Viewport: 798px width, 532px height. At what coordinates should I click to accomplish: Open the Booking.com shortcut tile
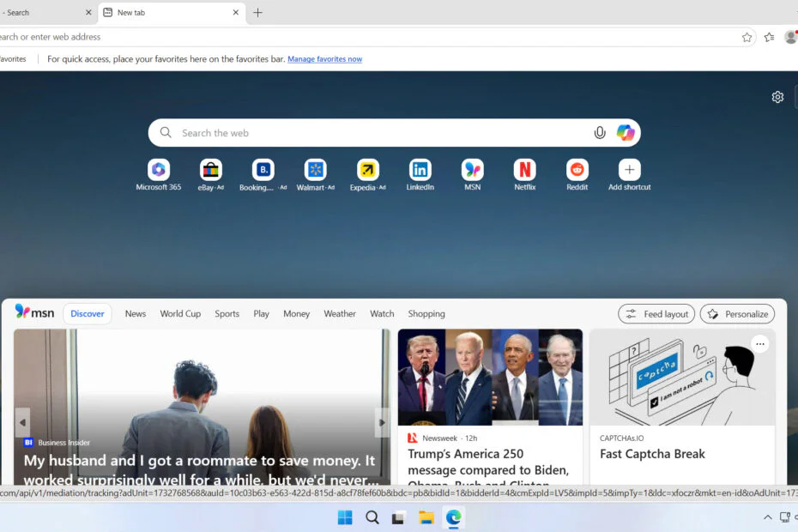coord(263,170)
